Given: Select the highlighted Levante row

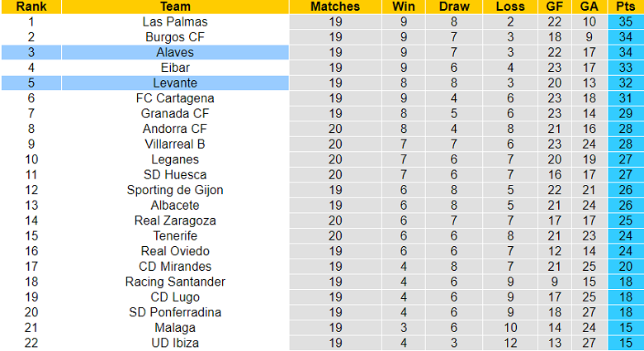Looking at the screenshot, I should (x=175, y=83).
